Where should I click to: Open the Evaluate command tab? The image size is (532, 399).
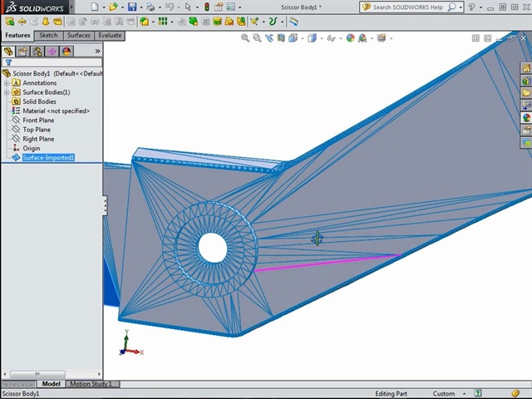click(110, 35)
